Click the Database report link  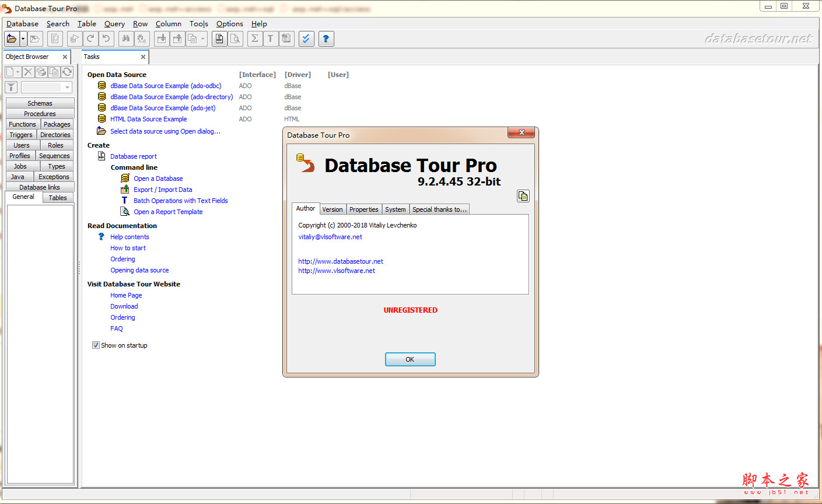click(134, 156)
